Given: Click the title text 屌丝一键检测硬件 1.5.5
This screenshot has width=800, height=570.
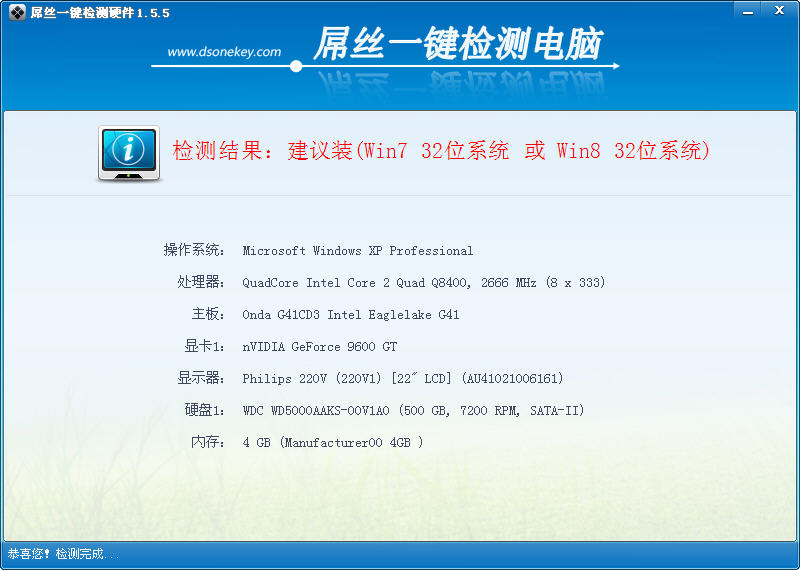Looking at the screenshot, I should pos(100,13).
